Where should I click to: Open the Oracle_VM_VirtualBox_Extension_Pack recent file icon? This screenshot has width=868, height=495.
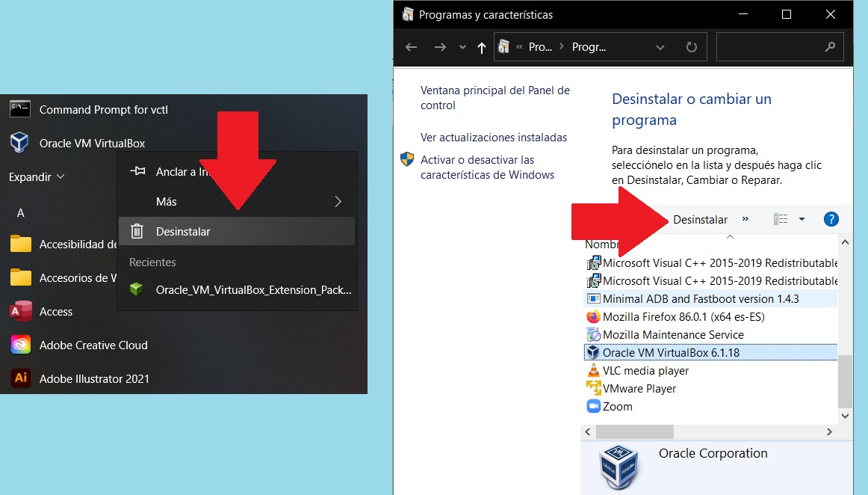[x=136, y=289]
